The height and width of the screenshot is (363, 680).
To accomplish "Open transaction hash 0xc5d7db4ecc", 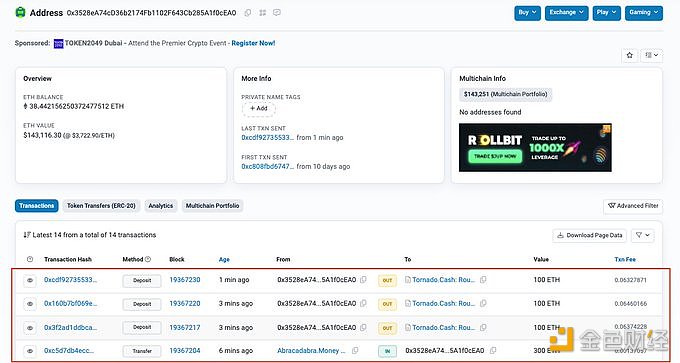I will (69, 350).
